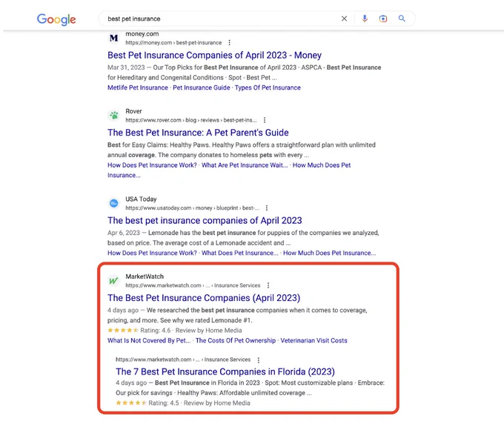The image size is (504, 430).
Task: Open 'The best pet insurance companies of April 2023'
Action: tap(205, 220)
